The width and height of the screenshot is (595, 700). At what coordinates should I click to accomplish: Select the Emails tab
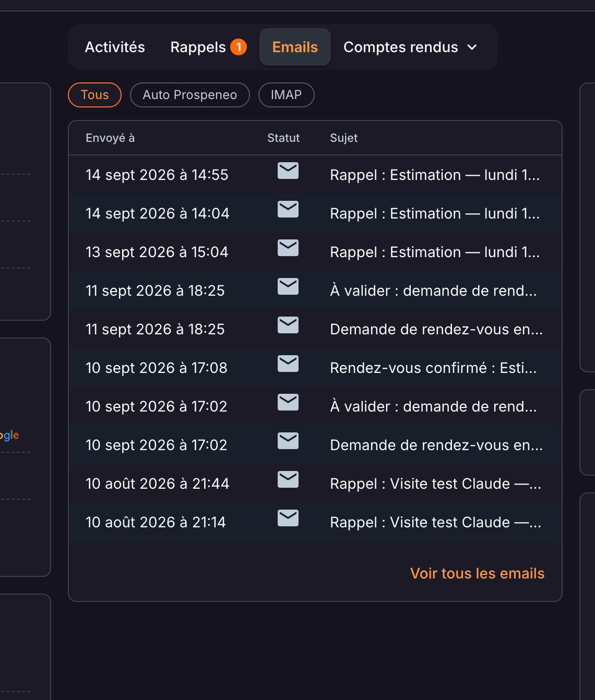[x=295, y=47]
